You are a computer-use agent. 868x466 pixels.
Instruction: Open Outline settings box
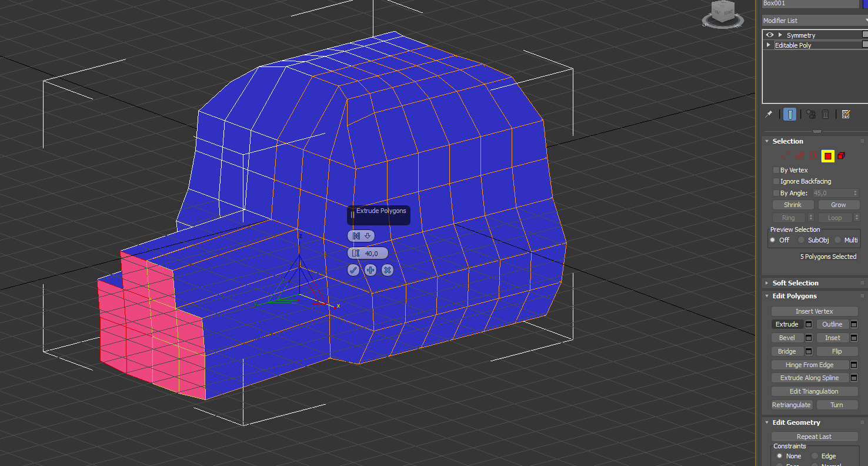[854, 324]
